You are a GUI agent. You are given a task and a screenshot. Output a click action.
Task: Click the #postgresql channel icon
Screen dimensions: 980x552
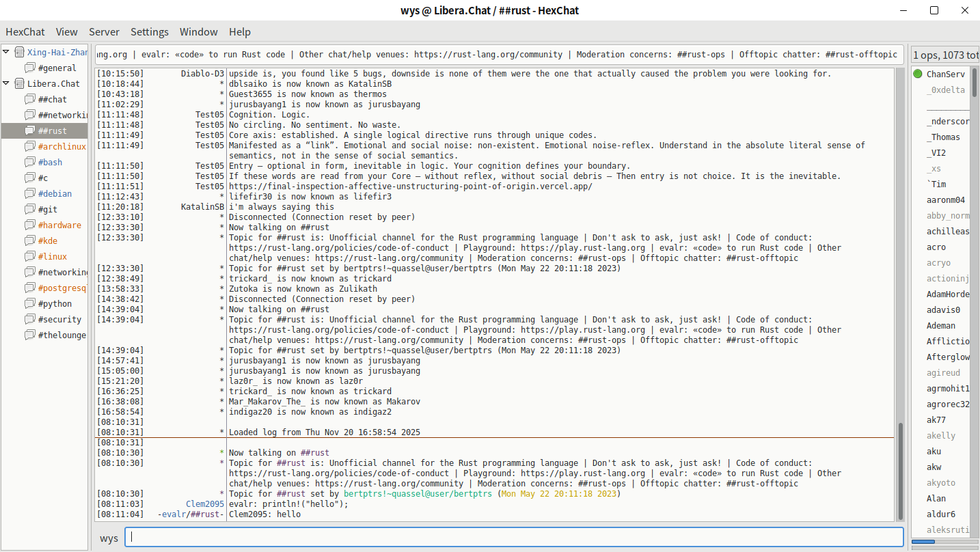(x=30, y=288)
